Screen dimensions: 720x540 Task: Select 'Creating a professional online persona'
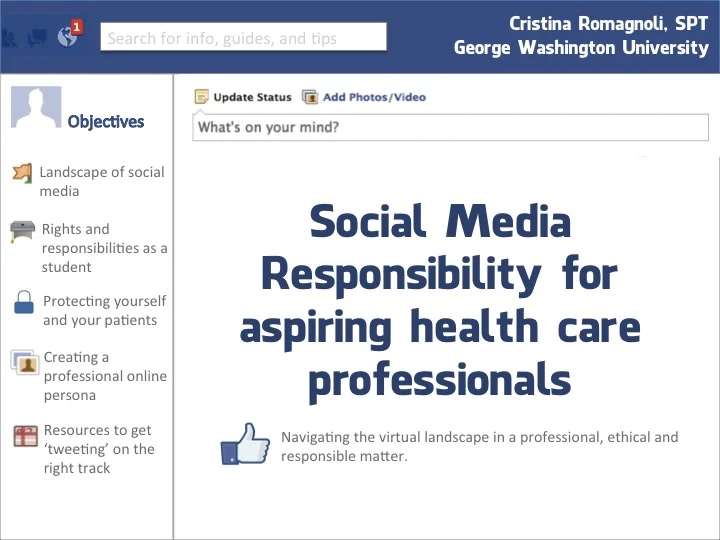[x=105, y=376]
